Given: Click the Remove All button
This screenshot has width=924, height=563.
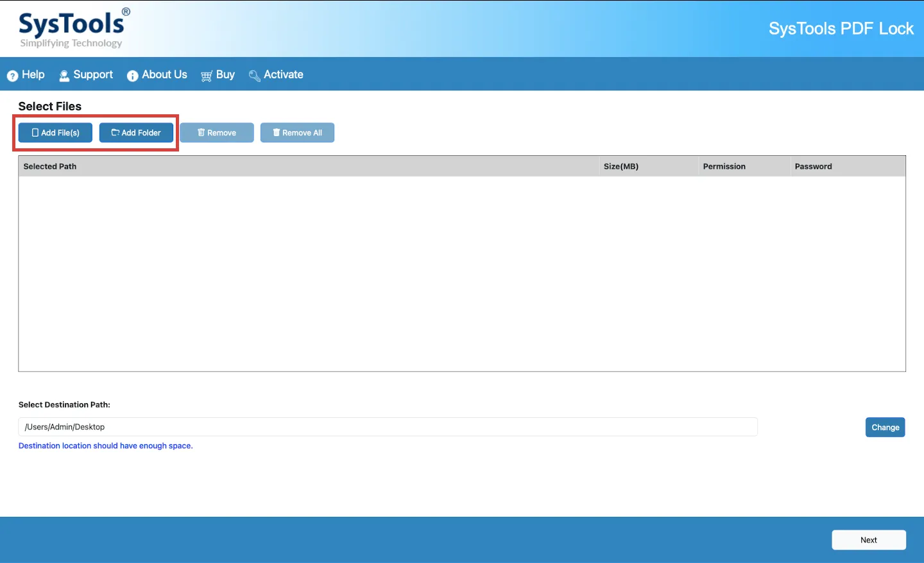Looking at the screenshot, I should pos(297,133).
